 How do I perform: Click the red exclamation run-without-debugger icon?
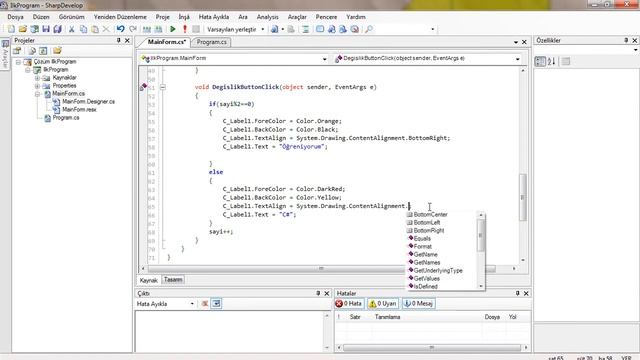185,29
